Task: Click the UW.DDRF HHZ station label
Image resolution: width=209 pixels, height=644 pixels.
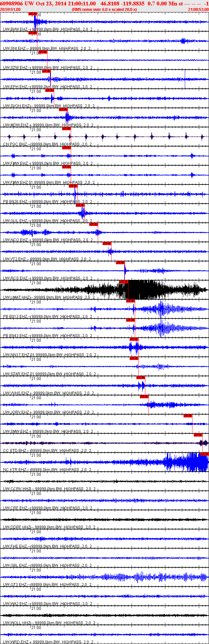Action: pyautogui.click(x=49, y=527)
